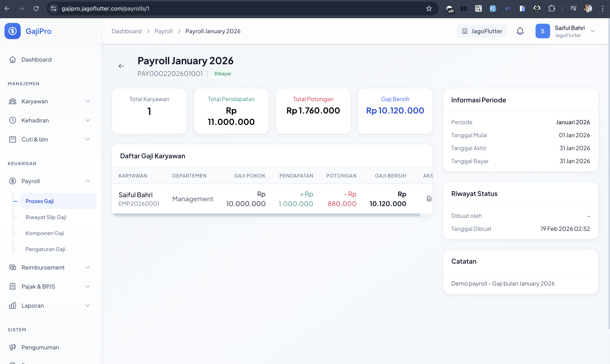Viewport: 610px width, 364px height.
Task: Expand the Reimbursement chevron
Action: click(88, 267)
